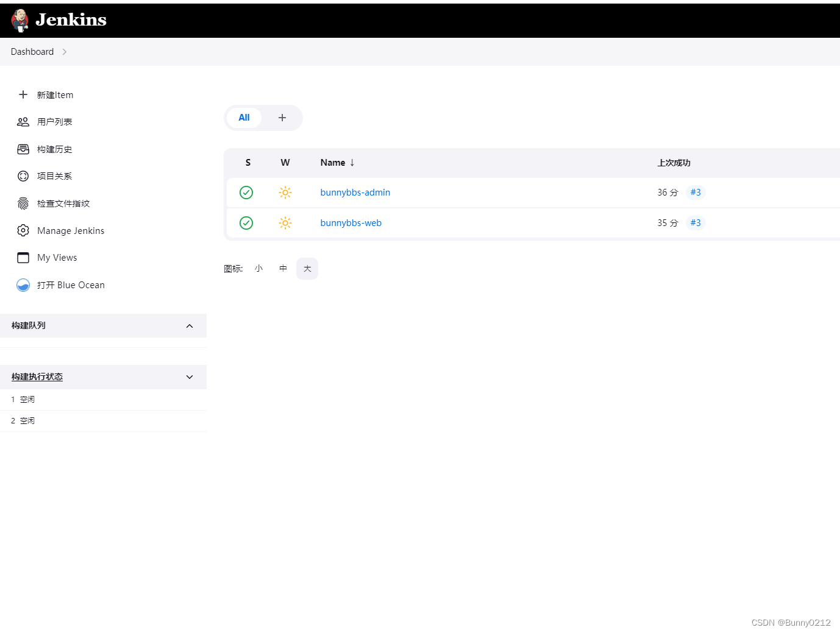Click sunny weather icon for bunnybbs-web
Image resolution: width=840 pixels, height=633 pixels.
pos(285,223)
